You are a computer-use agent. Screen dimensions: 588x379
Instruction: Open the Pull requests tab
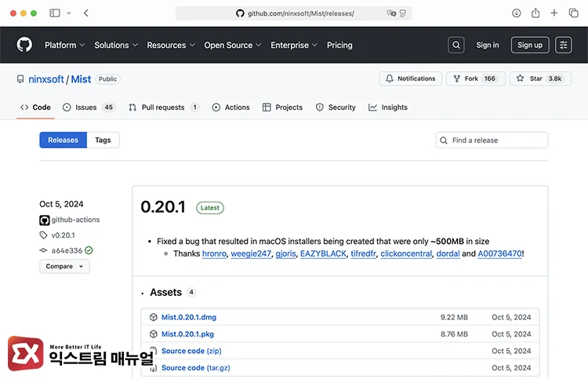pyautogui.click(x=164, y=108)
